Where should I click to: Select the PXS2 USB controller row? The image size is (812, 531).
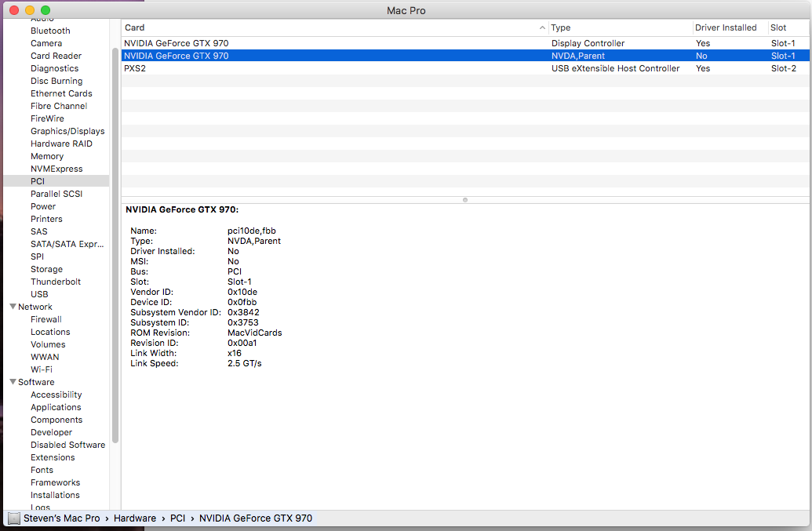click(x=465, y=68)
